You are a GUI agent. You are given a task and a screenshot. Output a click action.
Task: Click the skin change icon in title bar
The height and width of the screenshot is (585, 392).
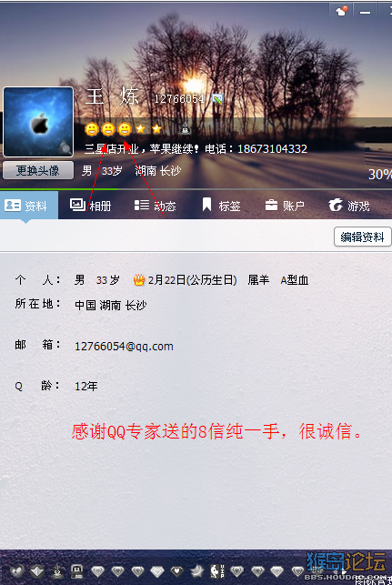(341, 11)
